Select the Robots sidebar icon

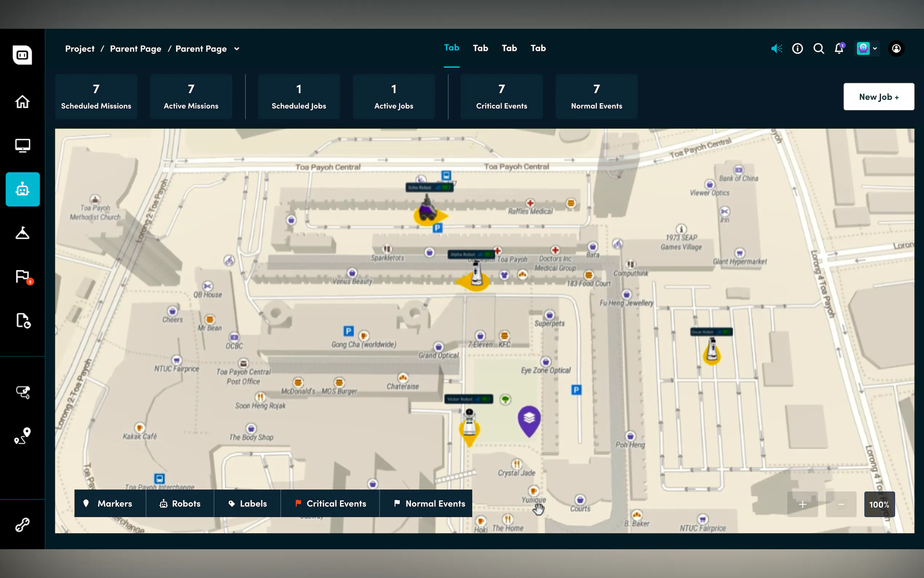coord(23,190)
